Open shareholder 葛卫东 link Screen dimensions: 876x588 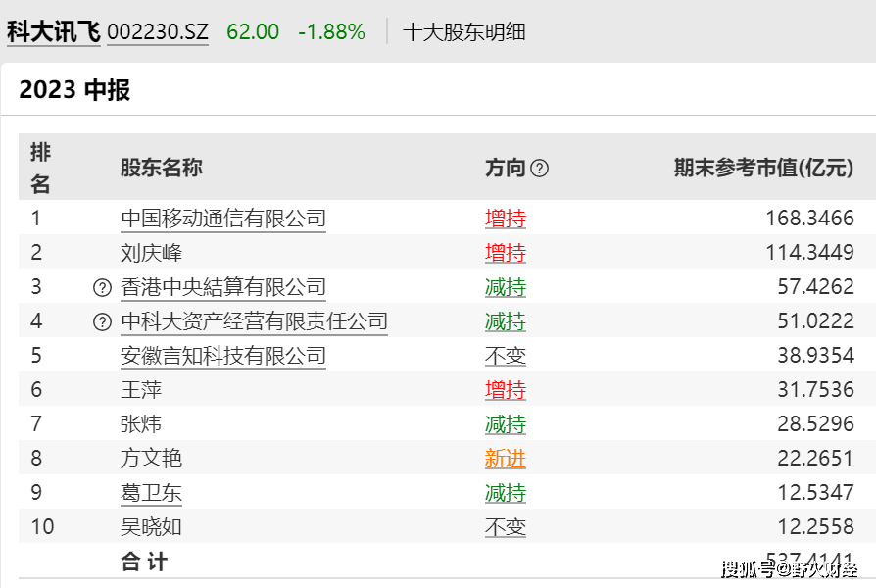(x=151, y=493)
